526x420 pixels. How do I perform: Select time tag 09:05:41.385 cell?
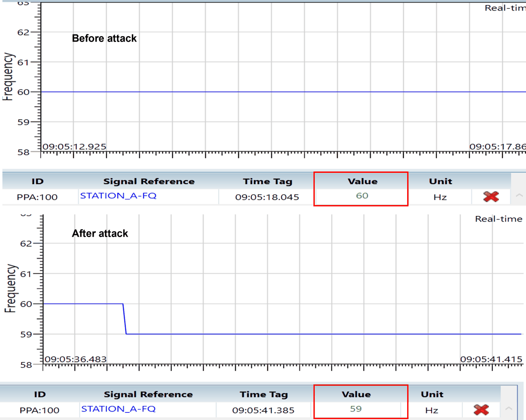pos(263,410)
